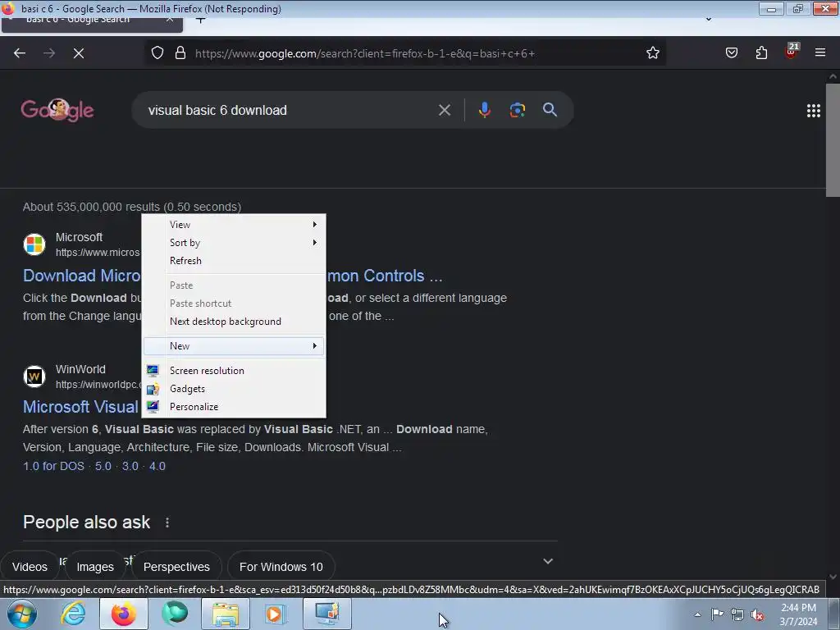This screenshot has width=840, height=630.
Task: Stop loading the page with X button
Action: click(x=79, y=53)
